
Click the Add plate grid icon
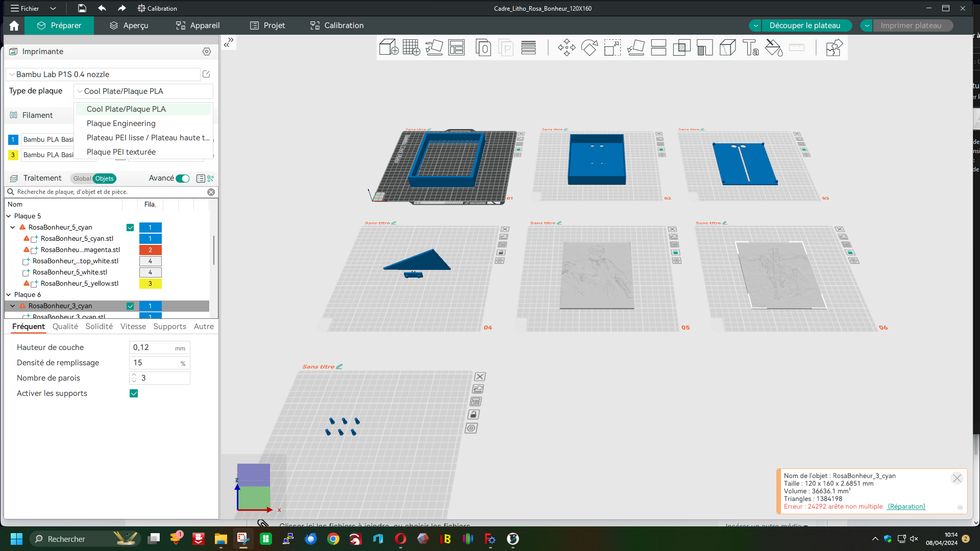[411, 47]
